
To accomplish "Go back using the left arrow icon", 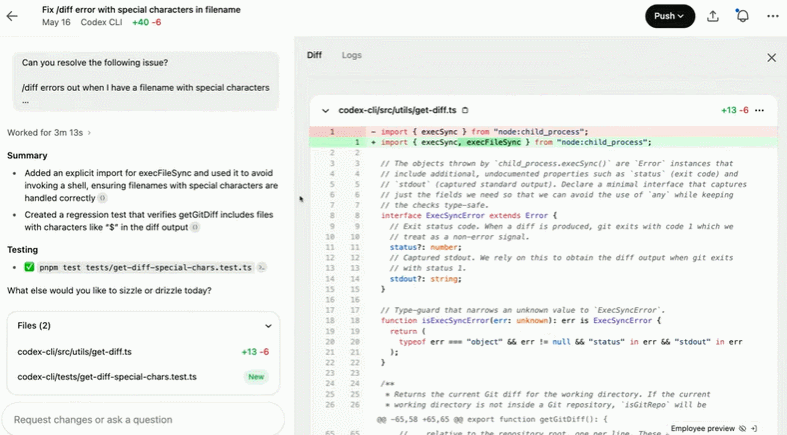I will point(12,16).
